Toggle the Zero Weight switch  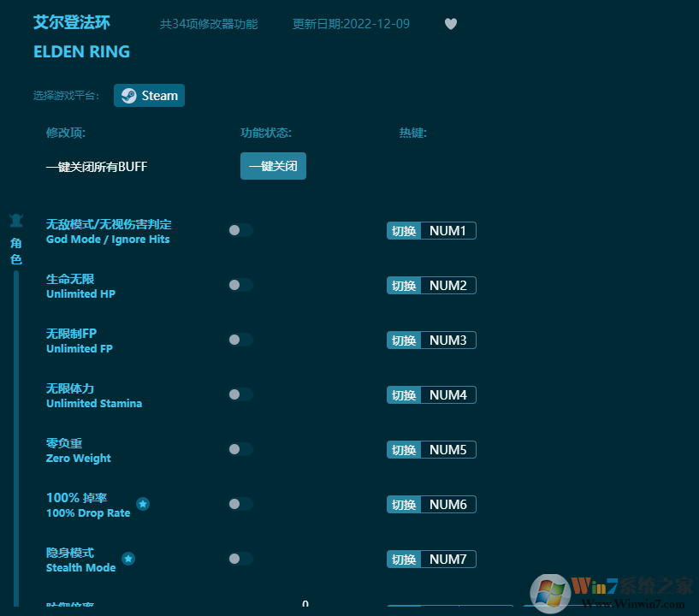[240, 449]
